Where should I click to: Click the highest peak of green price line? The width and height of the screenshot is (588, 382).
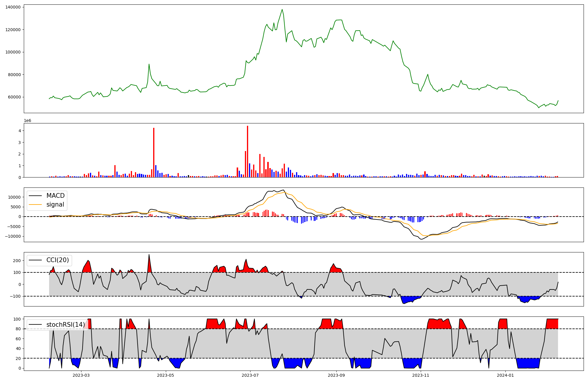tap(282, 10)
